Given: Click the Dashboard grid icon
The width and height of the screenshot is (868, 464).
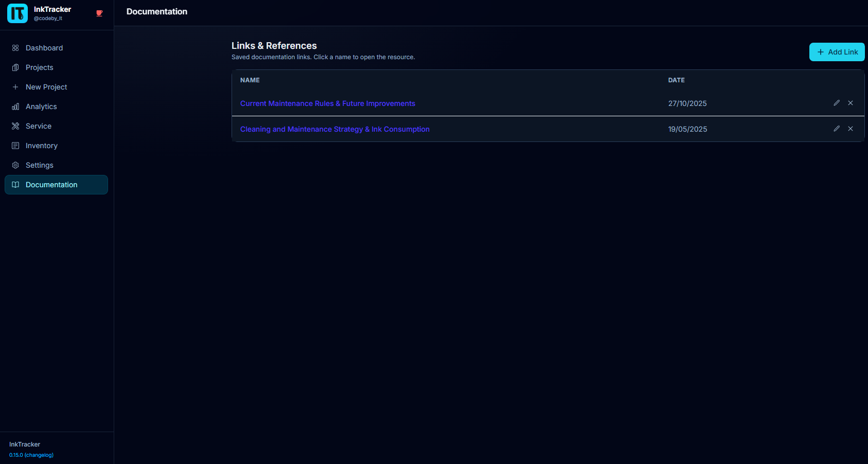Looking at the screenshot, I should [15, 48].
